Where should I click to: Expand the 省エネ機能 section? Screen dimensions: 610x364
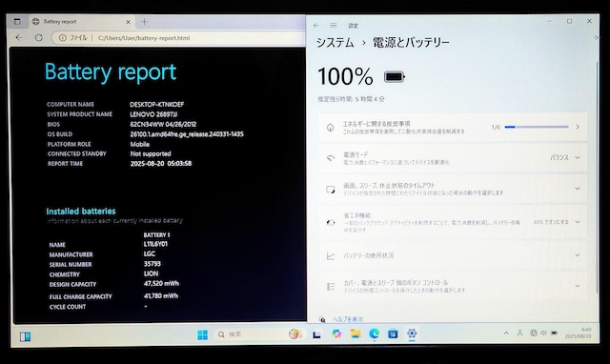453,222
